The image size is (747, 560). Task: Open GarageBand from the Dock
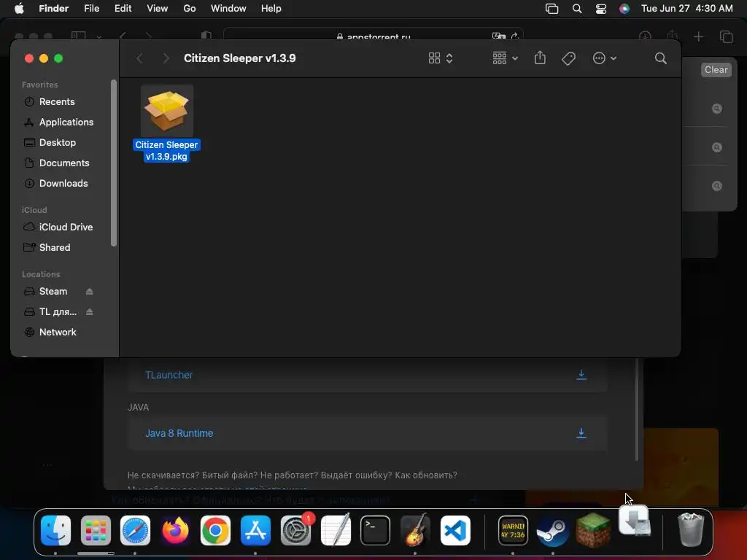[415, 531]
